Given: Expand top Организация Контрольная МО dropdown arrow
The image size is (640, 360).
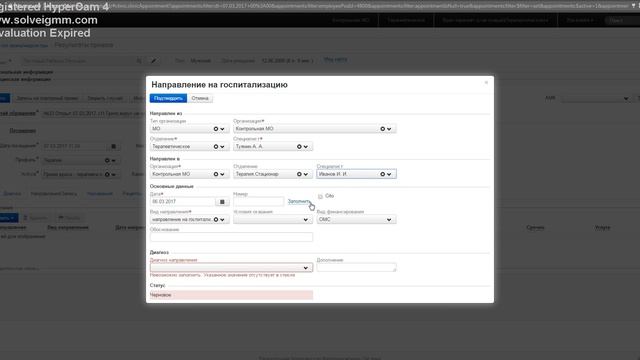Looking at the screenshot, I should click(389, 129).
